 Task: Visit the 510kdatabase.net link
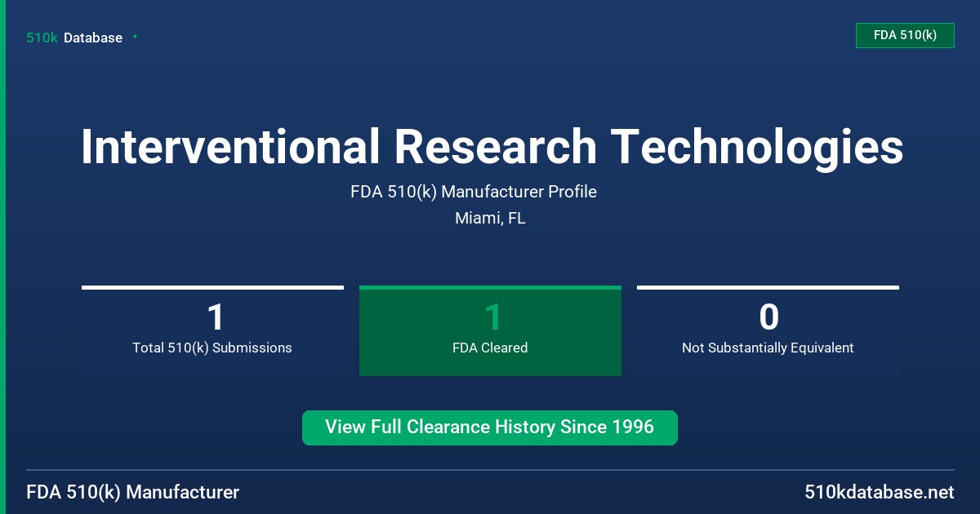coord(880,493)
